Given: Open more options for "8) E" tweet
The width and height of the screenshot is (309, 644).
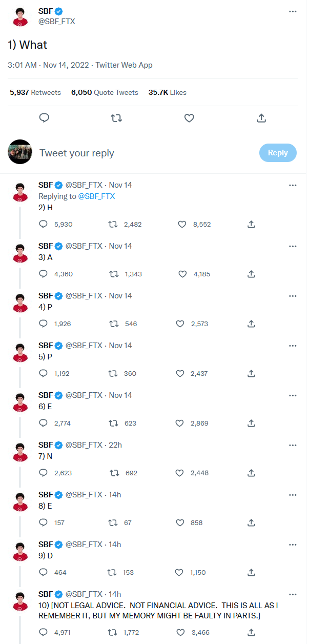Looking at the screenshot, I should [x=293, y=495].
